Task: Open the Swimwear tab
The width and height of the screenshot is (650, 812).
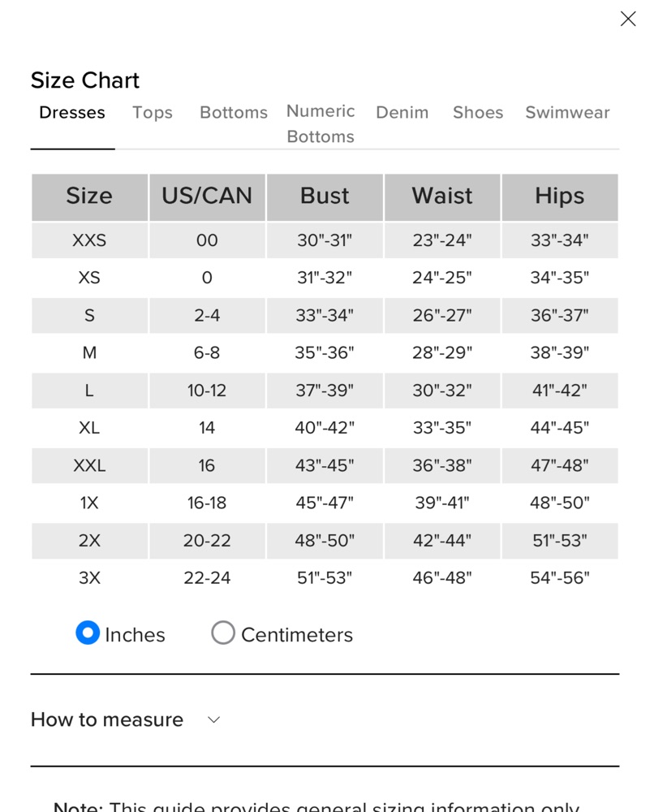Action: [x=567, y=112]
